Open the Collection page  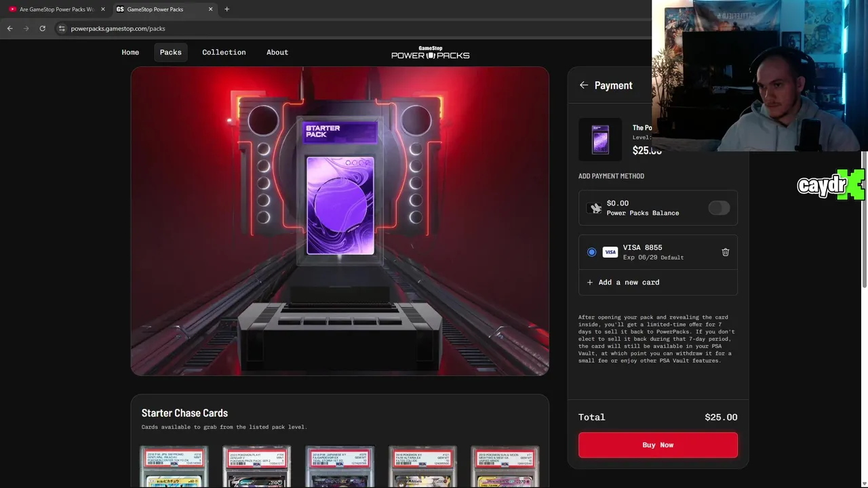pyautogui.click(x=224, y=52)
